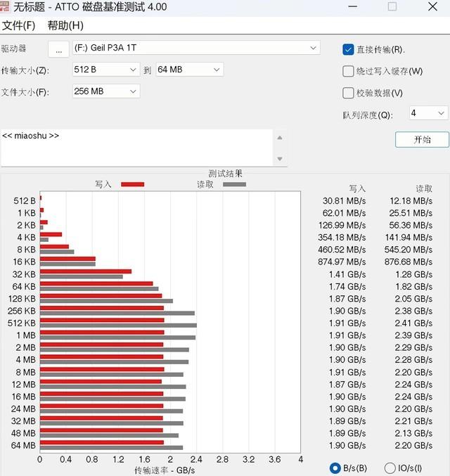
Task: Click the 876.68 MB/s read value
Action: (x=409, y=262)
